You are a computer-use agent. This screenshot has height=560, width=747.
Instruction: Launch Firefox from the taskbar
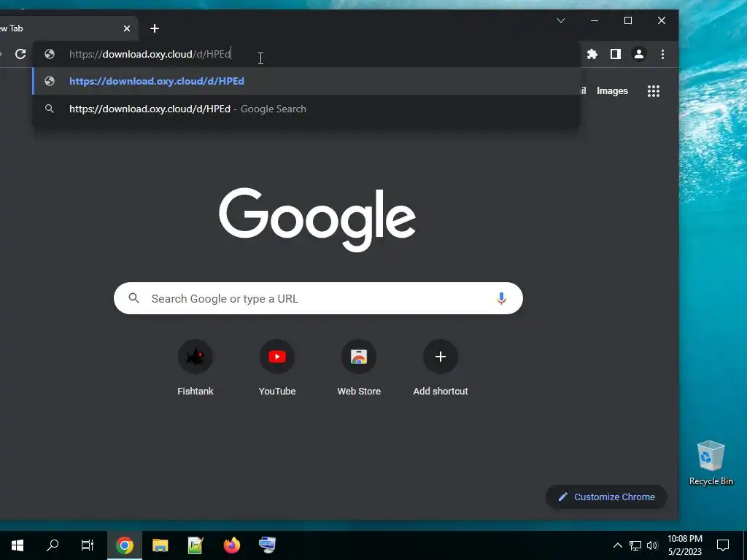(231, 545)
